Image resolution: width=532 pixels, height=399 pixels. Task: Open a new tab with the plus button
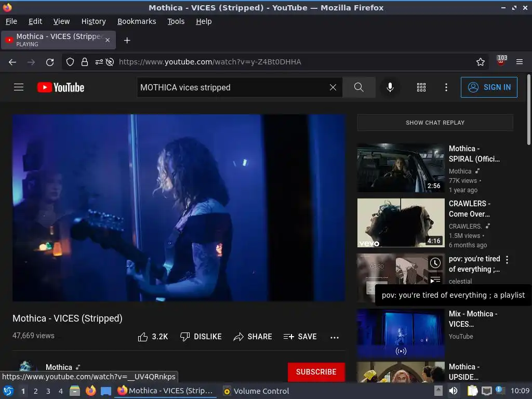pos(127,41)
